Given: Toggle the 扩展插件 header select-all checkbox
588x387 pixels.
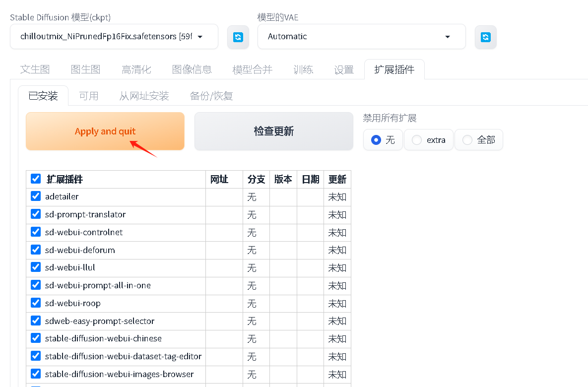Looking at the screenshot, I should (36, 179).
